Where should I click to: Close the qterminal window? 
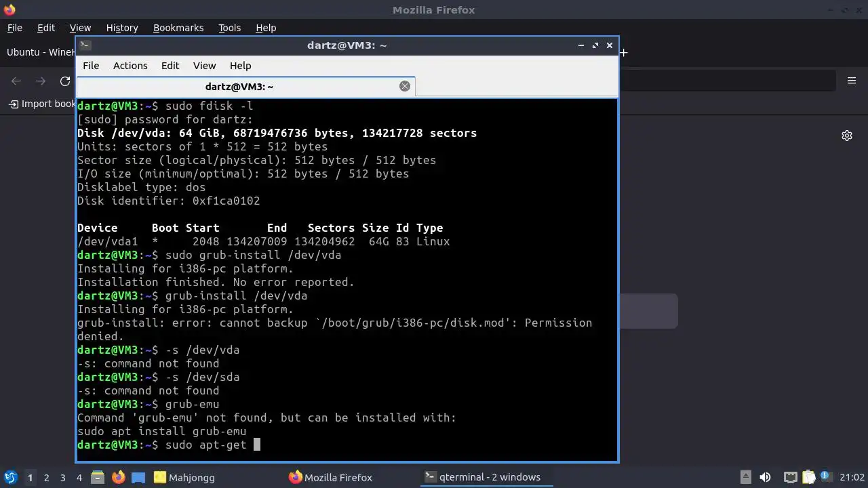pos(610,45)
